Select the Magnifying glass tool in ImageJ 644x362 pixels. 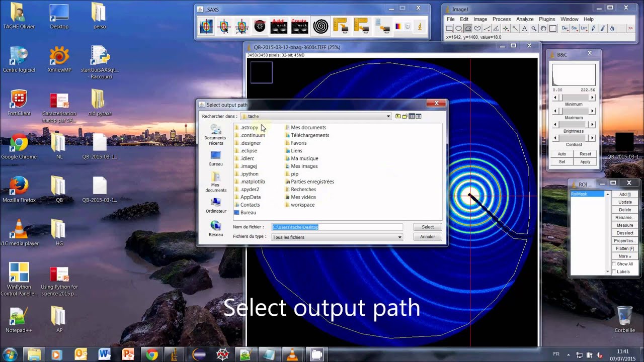(x=534, y=28)
